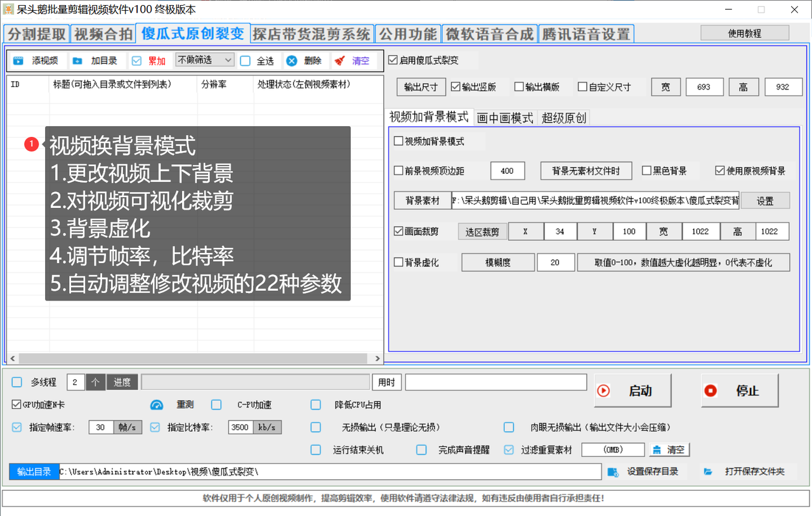Open the 微软语音合成 tab

[x=490, y=33]
